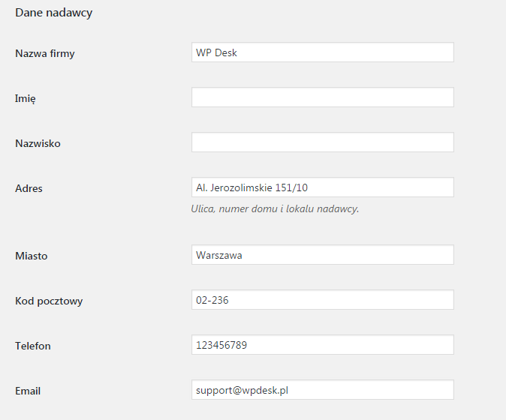The image size is (506, 420).
Task: Click the '02-236' postal code value
Action: [212, 301]
